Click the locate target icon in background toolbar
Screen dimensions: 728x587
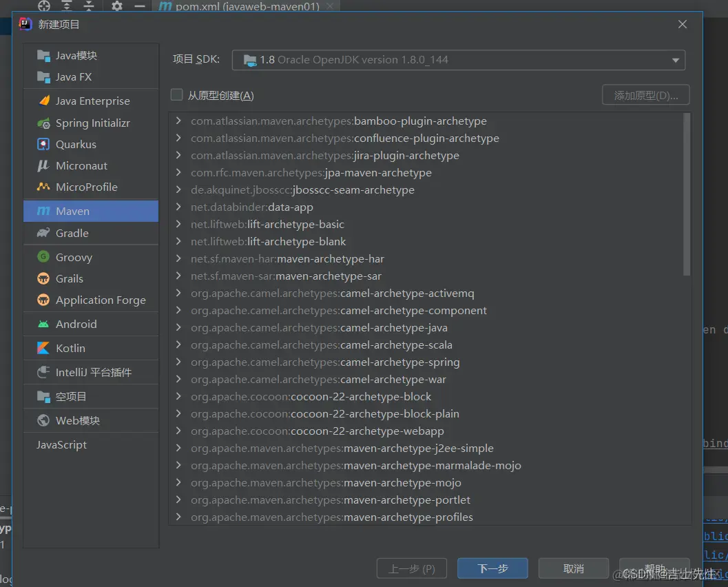click(44, 6)
